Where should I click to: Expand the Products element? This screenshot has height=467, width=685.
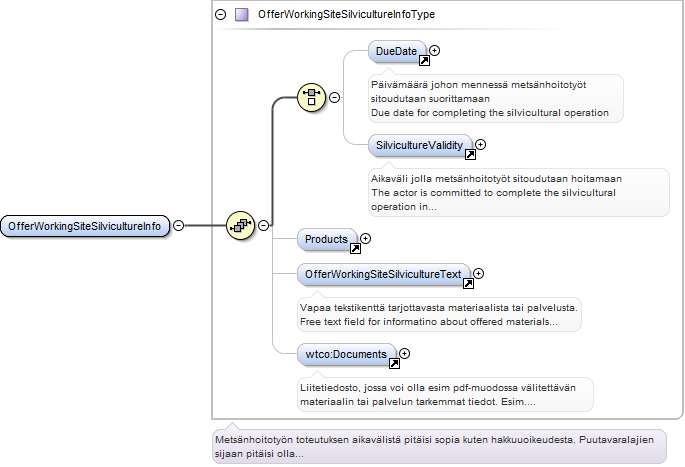tap(365, 238)
